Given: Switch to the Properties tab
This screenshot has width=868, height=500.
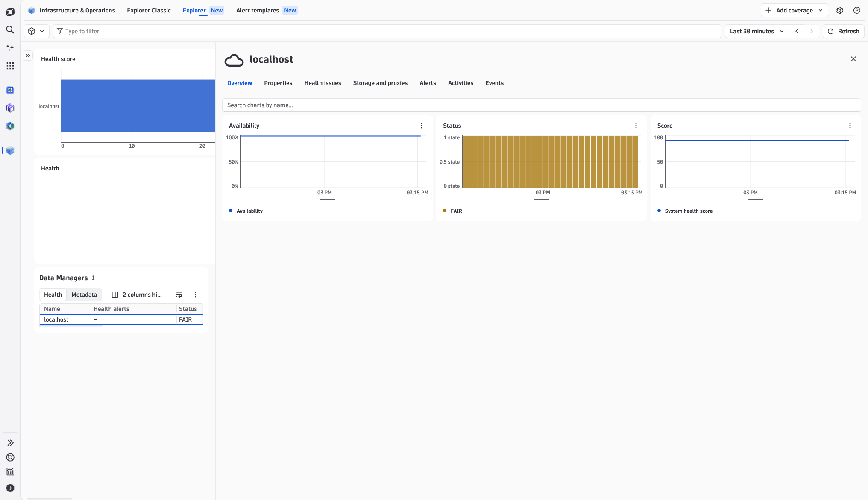Looking at the screenshot, I should [x=278, y=83].
